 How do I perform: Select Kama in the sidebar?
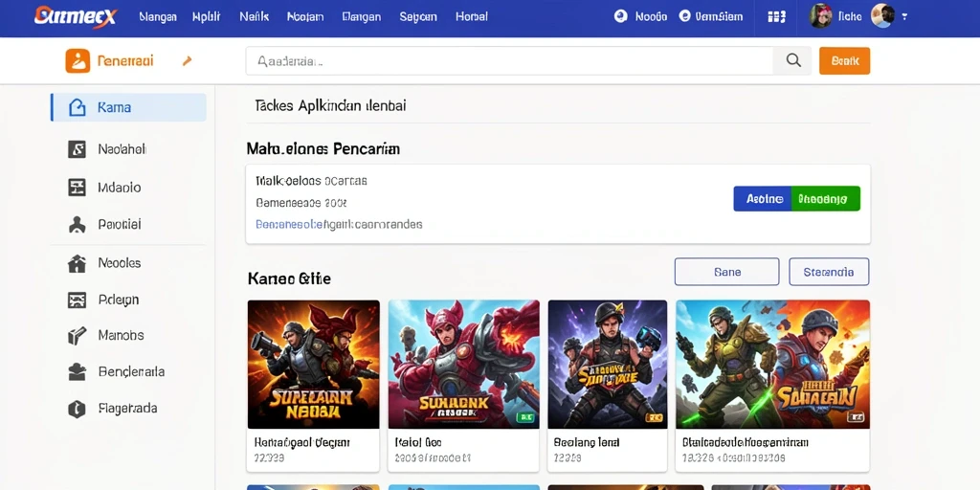point(128,107)
